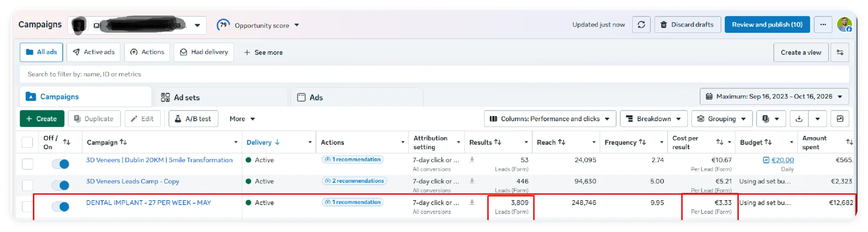Sort by Amount spent arrows
Image resolution: width=868 pixels, height=232 pixels.
pyautogui.click(x=849, y=142)
